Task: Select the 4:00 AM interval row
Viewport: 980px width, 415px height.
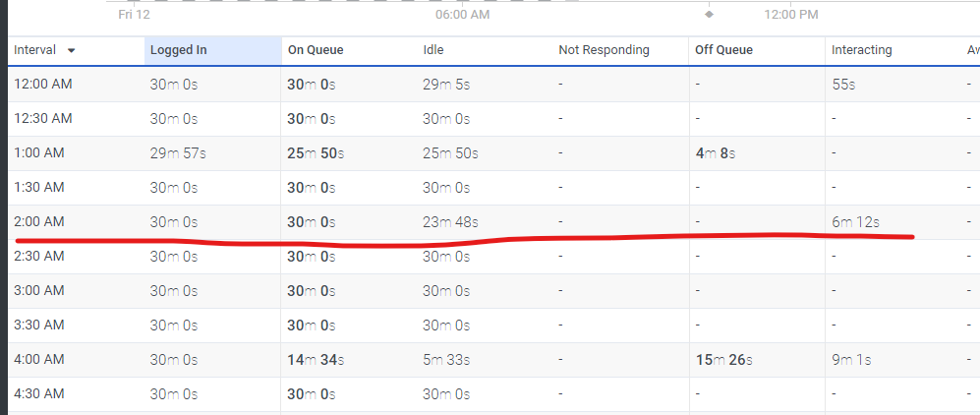Action: (39, 359)
